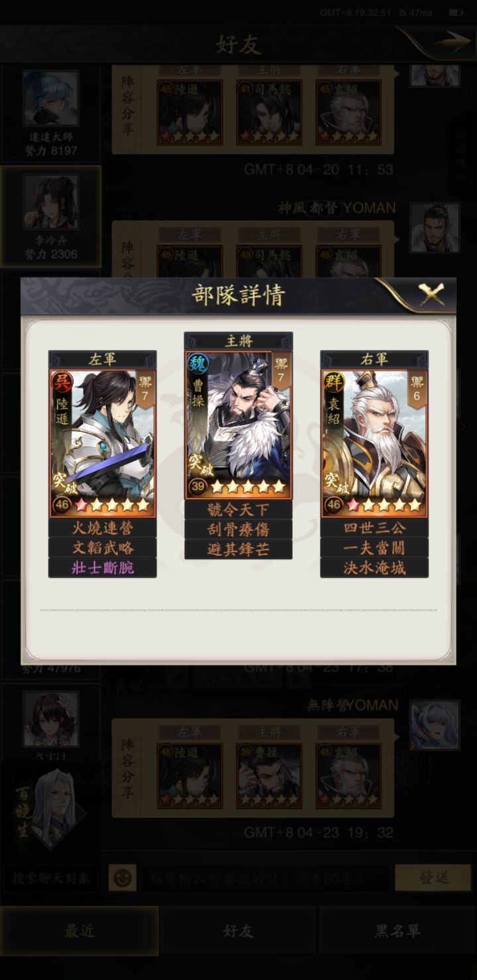This screenshot has width=477, height=980.
Task: Open the emoji picker smiley icon
Action: 123,878
